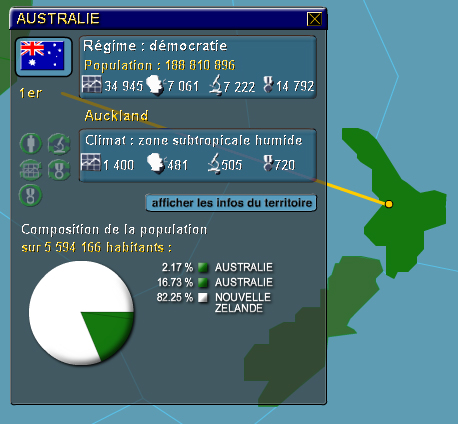This screenshot has height=424, width=458.
Task: Click the microscope icon beside 505
Action: (x=214, y=163)
